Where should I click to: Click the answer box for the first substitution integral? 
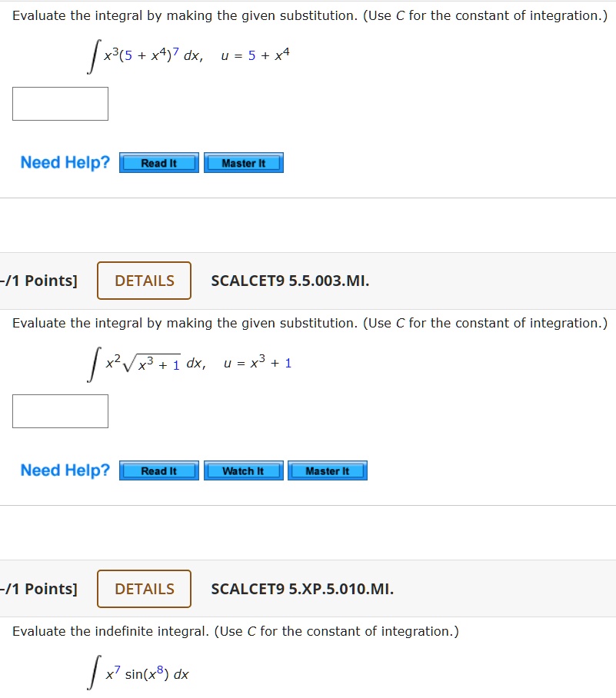[x=59, y=103]
